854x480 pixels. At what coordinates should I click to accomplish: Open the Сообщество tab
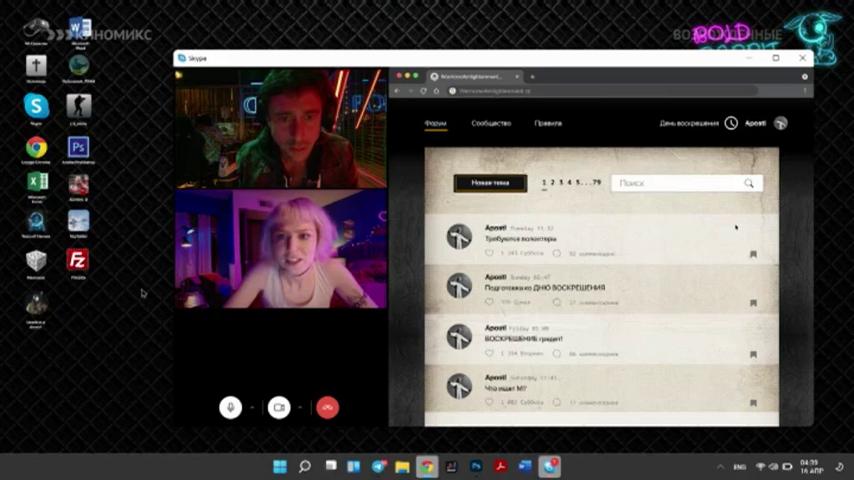point(491,123)
